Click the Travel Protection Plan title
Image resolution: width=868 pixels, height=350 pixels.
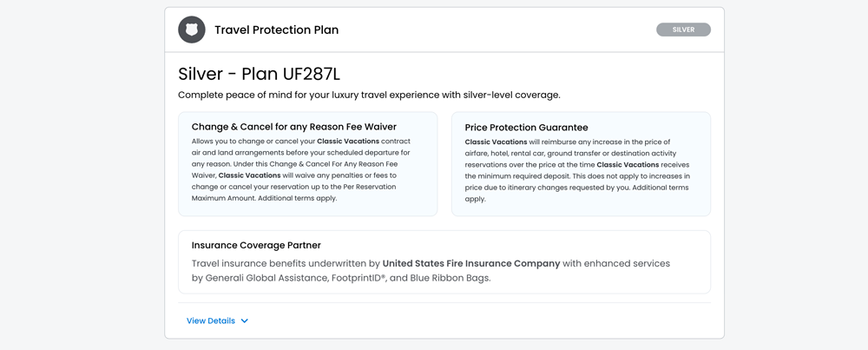[276, 30]
